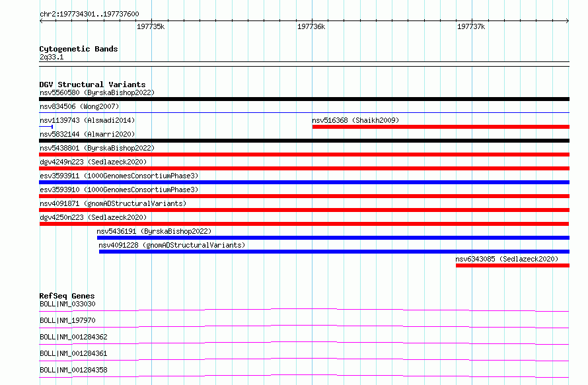Click the BOLL|NM_001284358 gene label

73,370
